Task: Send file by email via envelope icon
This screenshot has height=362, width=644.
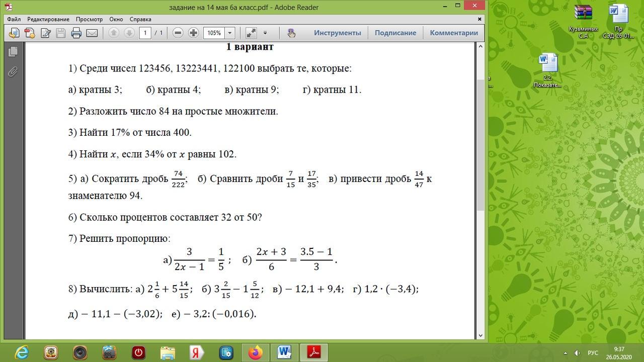Action: pyautogui.click(x=92, y=33)
